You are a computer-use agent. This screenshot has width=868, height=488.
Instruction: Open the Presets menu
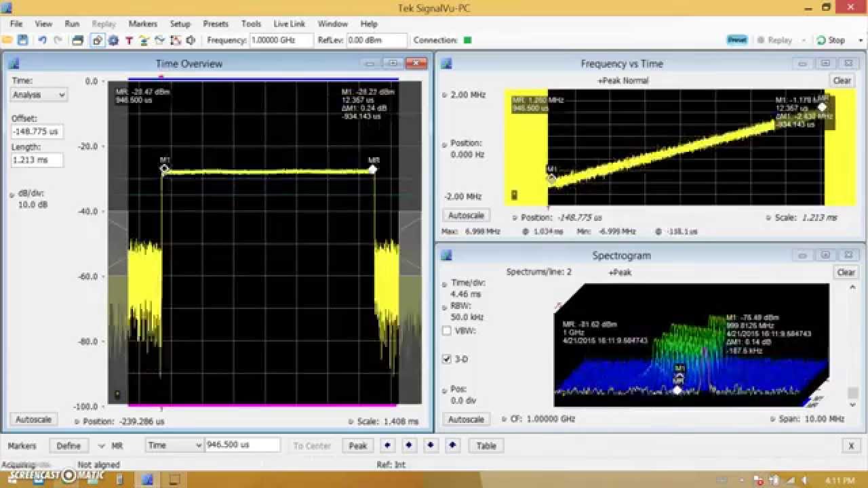(216, 24)
